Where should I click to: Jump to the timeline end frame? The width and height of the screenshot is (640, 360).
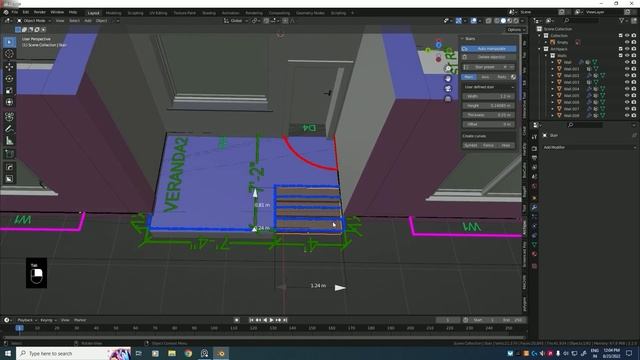[285, 320]
